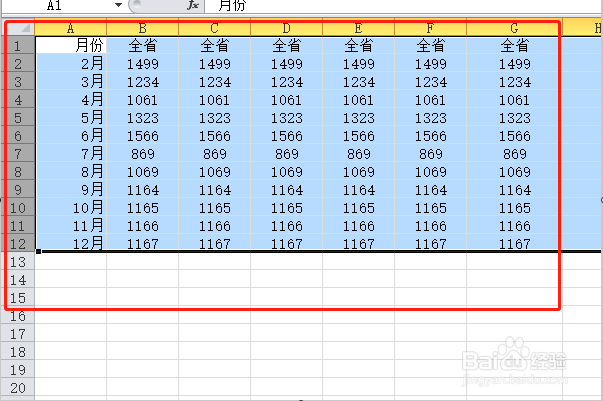Screen dimensions: 603x401
Task: Click cell A3 containing 3月
Action: point(71,82)
